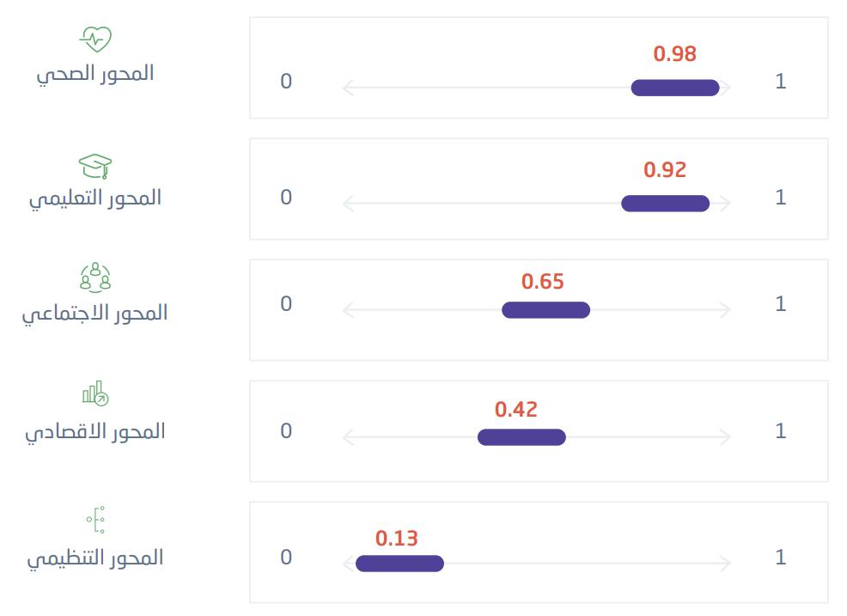Viewport: 847px width, 616px height.
Task: Click the 0.13 regulatory score value
Action: point(396,539)
